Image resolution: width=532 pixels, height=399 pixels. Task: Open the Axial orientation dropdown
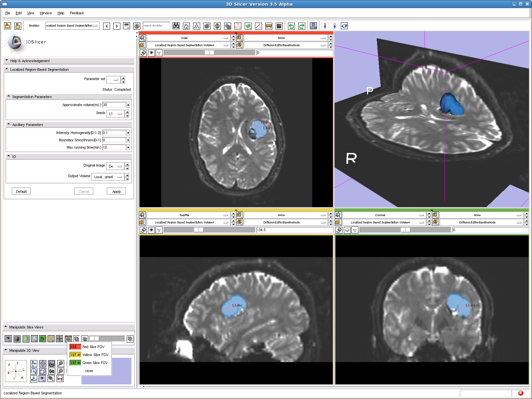188,38
